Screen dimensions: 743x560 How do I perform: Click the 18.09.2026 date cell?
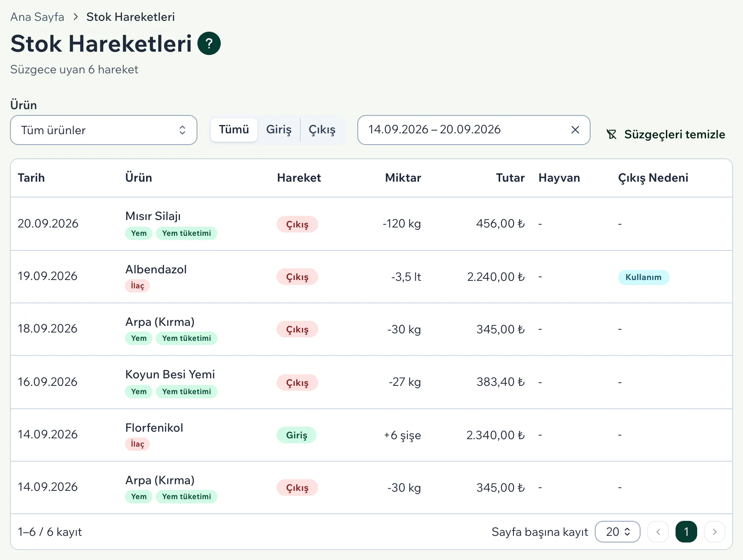pos(48,328)
